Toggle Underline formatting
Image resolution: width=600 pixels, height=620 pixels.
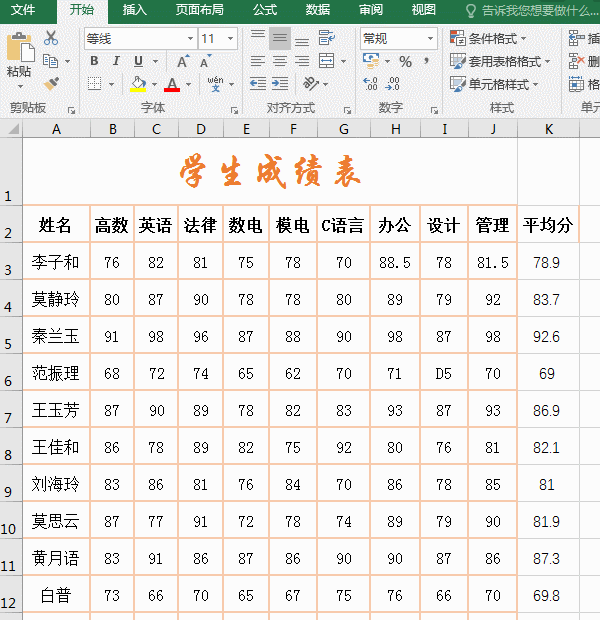[x=138, y=61]
